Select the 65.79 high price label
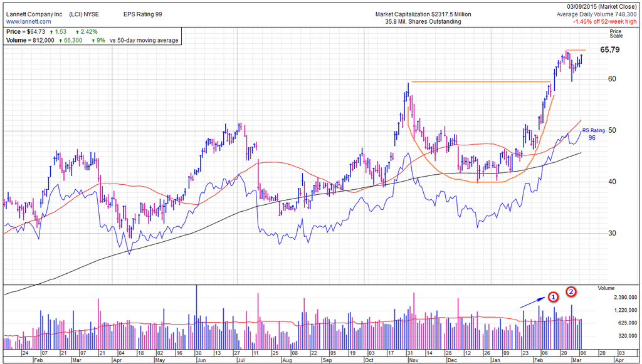Viewport: 642px width, 364px height. [610, 50]
